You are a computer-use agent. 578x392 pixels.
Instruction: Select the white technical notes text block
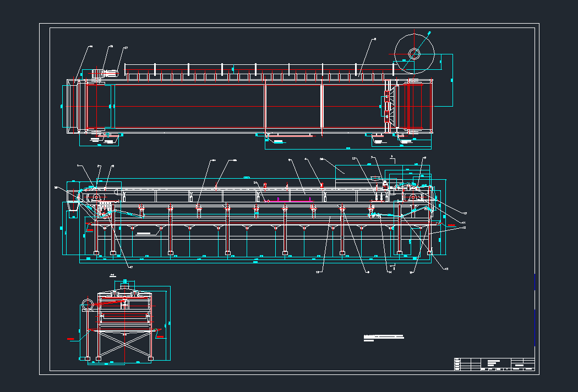[x=384, y=336]
